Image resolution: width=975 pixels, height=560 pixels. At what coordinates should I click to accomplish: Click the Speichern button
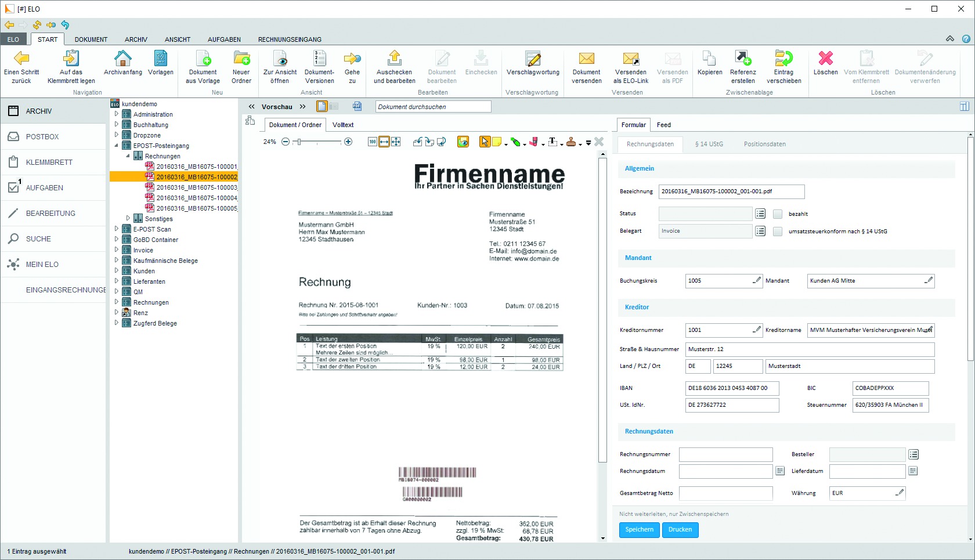click(x=639, y=530)
